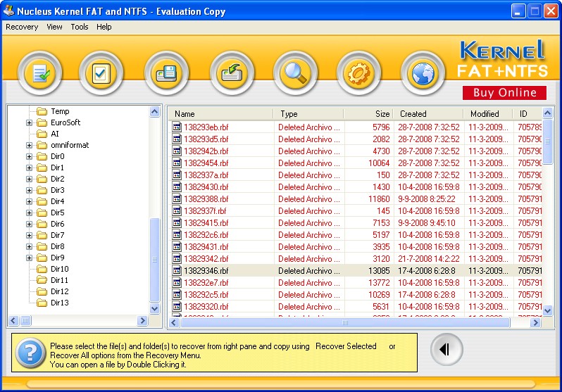
Task: Click file icon of 138292e7.rbf
Action: (x=177, y=282)
